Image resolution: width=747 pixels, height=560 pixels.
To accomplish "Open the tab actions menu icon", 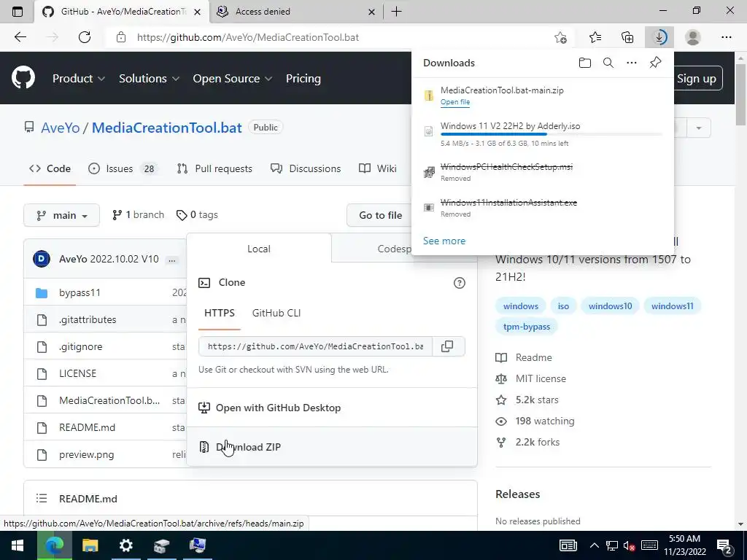I will click(x=18, y=12).
